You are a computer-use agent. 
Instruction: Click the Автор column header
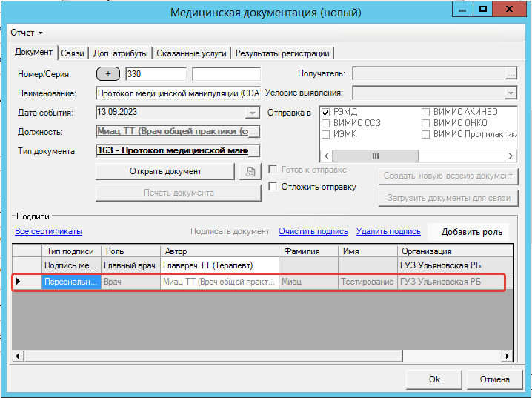[x=219, y=251]
